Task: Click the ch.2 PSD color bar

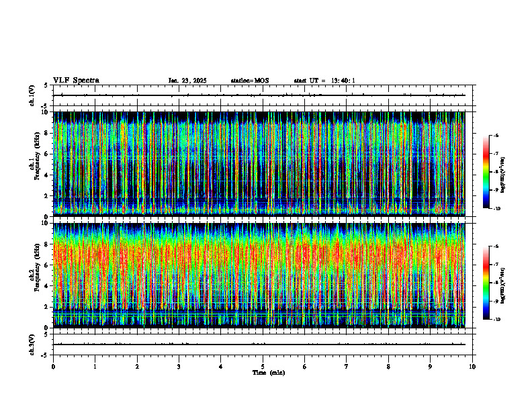Action: [486, 283]
